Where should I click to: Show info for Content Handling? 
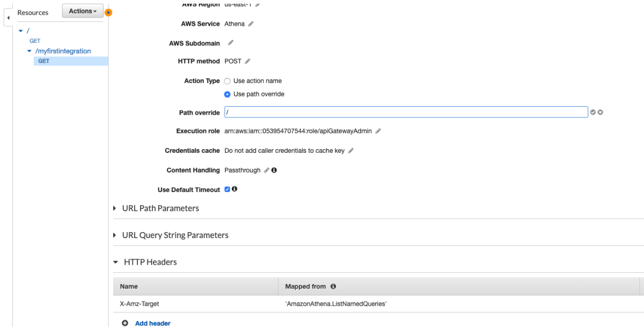[274, 170]
